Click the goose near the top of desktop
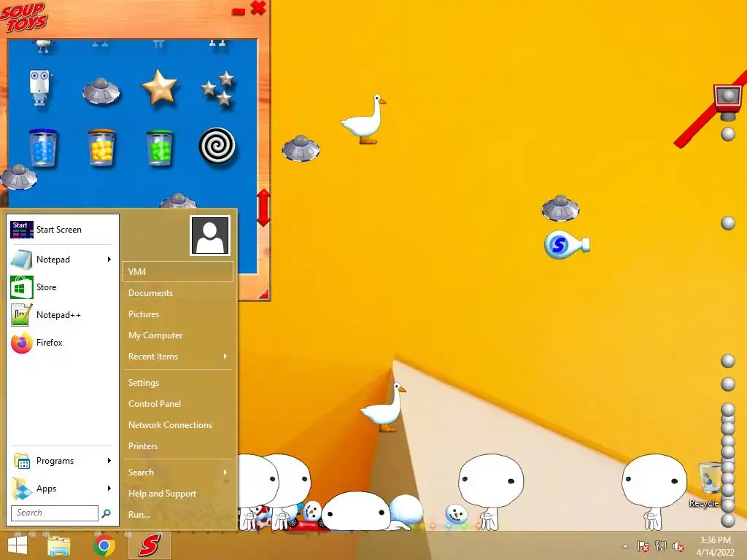The height and width of the screenshot is (560, 747). [x=363, y=119]
